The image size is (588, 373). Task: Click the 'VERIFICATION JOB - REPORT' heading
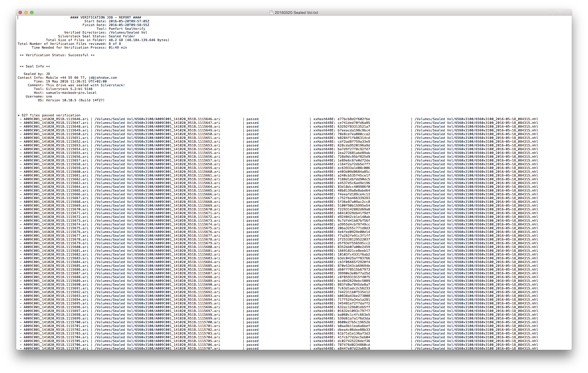[x=106, y=17]
